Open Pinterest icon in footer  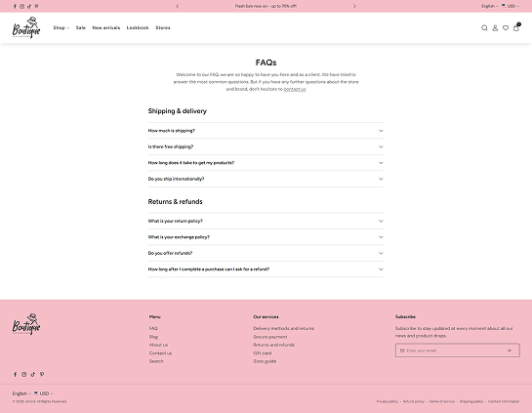click(x=42, y=374)
